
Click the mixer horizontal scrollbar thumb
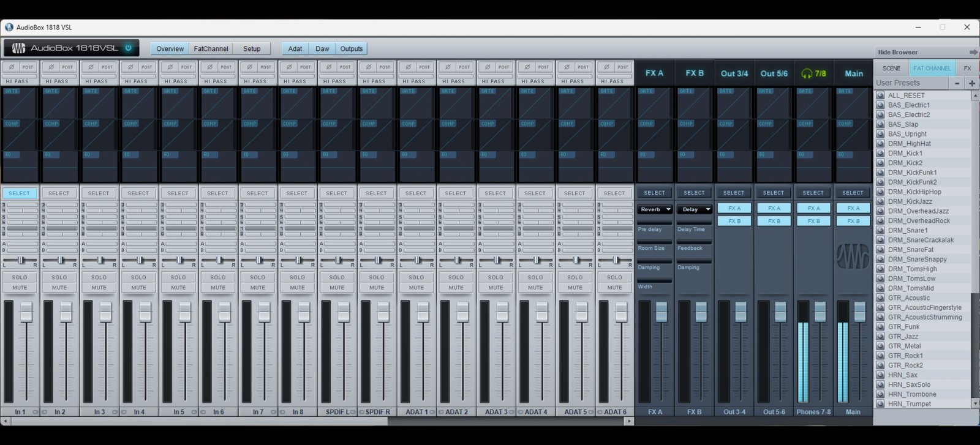click(198, 421)
